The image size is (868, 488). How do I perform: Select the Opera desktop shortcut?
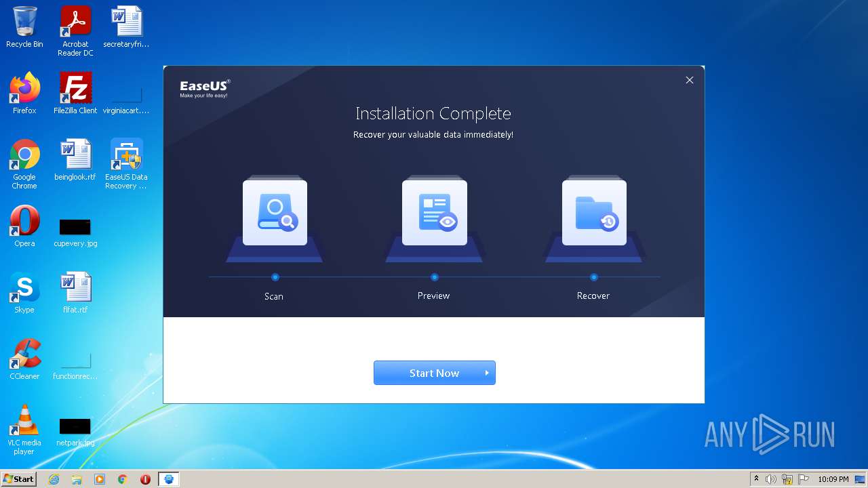tap(24, 226)
